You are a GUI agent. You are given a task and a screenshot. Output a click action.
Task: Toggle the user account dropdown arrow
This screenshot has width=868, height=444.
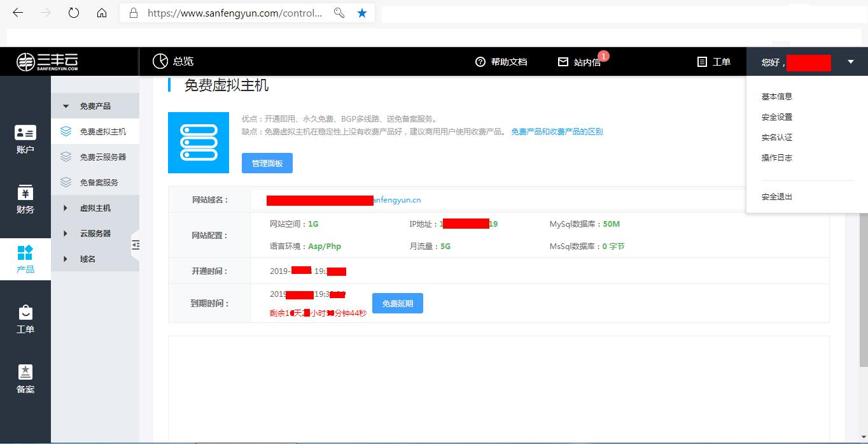pyautogui.click(x=851, y=62)
